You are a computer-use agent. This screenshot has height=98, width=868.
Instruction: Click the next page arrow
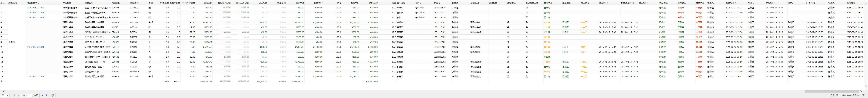click(42, 96)
